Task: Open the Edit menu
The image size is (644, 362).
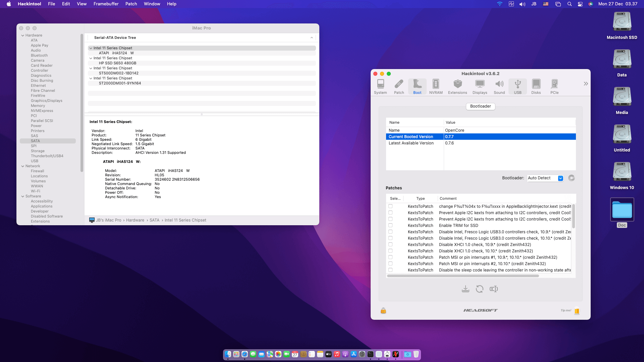Action: point(66,4)
